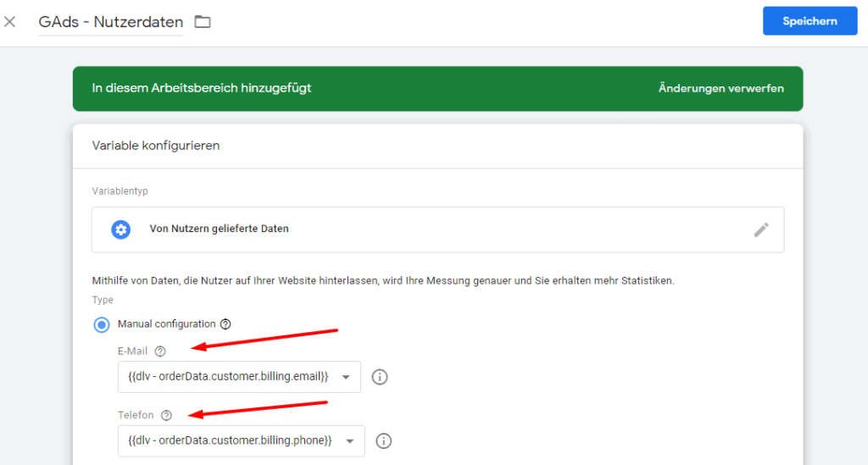
Task: Click the In diesem Arbeitsbereich hinzugefügt text
Action: point(202,88)
